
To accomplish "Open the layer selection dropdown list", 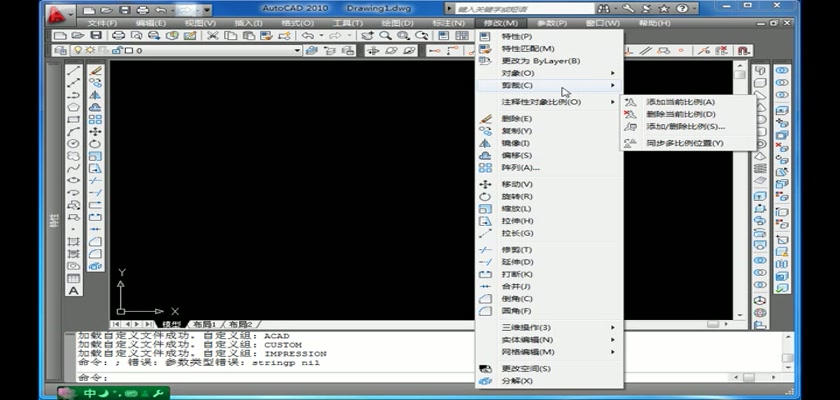I will coord(297,50).
